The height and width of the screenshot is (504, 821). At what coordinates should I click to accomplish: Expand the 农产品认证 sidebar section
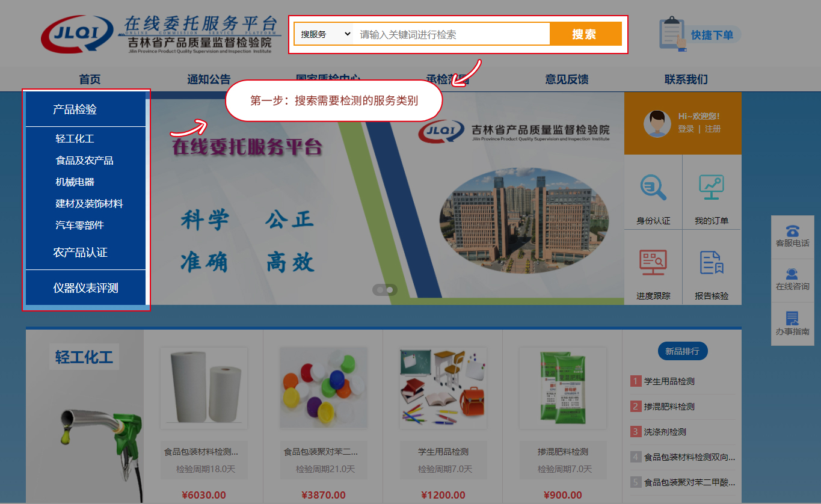tap(80, 253)
